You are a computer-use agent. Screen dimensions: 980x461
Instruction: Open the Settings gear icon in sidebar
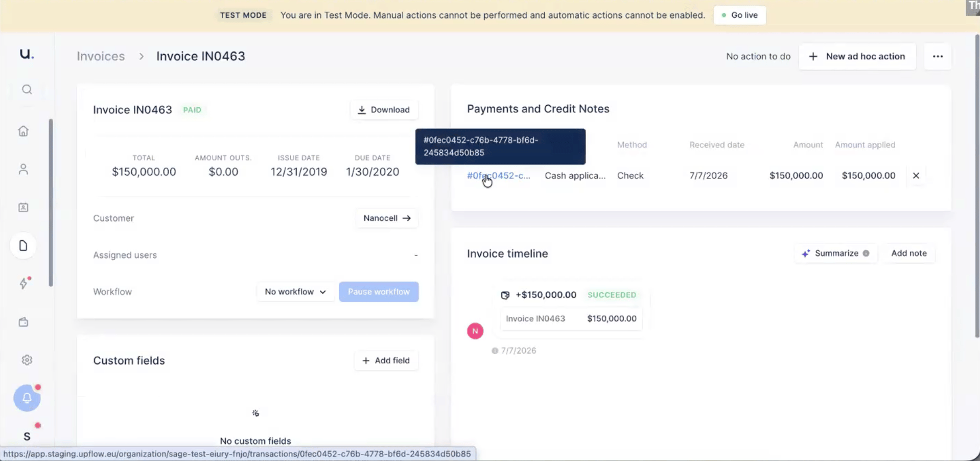(27, 360)
